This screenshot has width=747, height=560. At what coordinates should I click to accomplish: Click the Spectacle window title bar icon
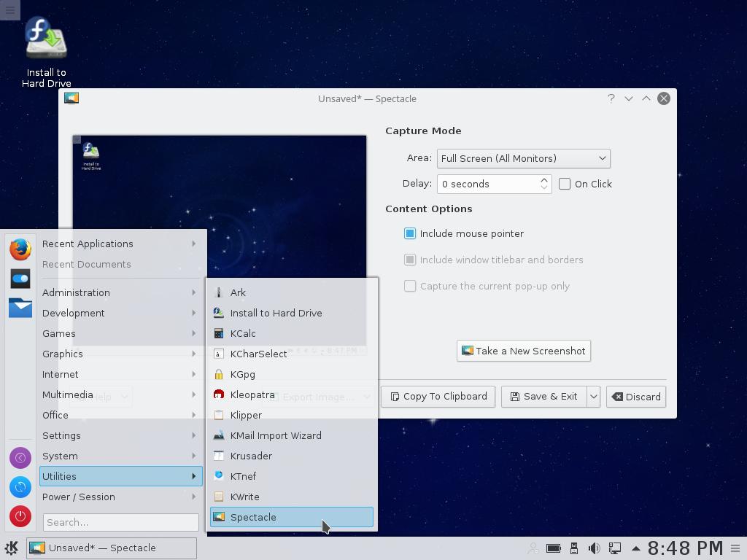71,98
